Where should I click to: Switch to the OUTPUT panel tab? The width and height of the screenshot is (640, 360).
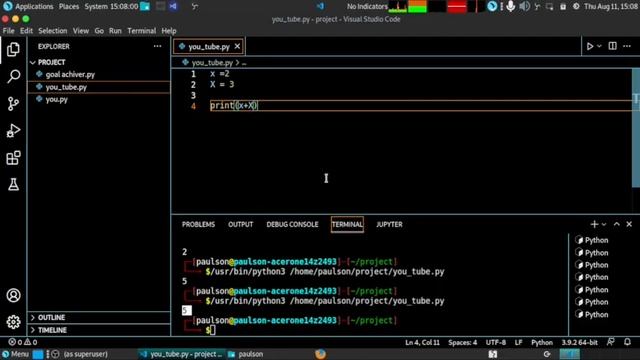pyautogui.click(x=240, y=224)
